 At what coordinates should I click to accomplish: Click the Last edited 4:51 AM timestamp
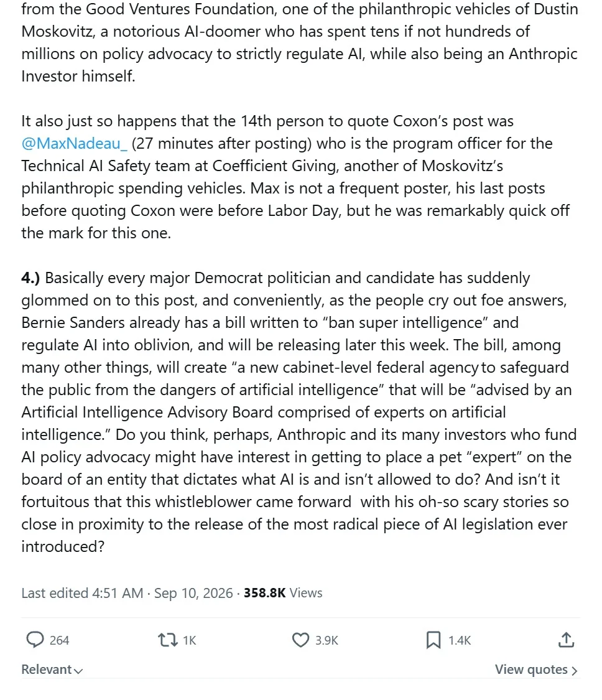(82, 593)
